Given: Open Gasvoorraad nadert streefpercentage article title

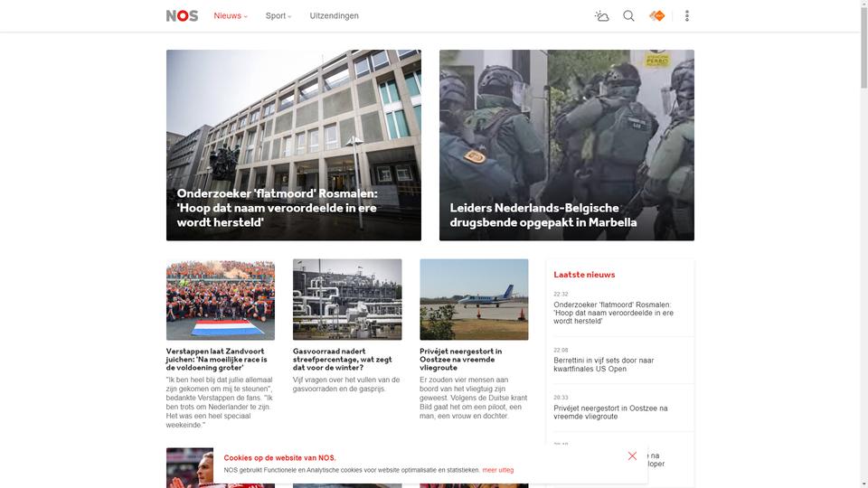Looking at the screenshot, I should [342, 359].
